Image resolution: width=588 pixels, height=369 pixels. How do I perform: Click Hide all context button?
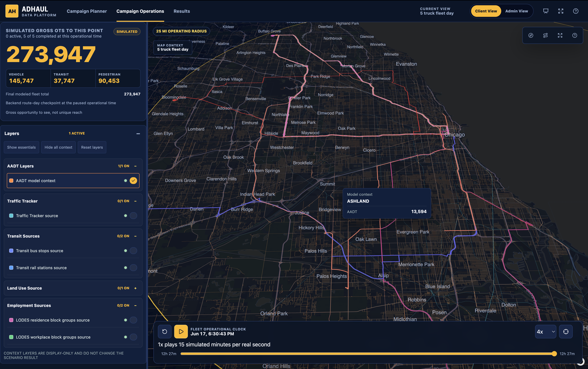click(58, 147)
